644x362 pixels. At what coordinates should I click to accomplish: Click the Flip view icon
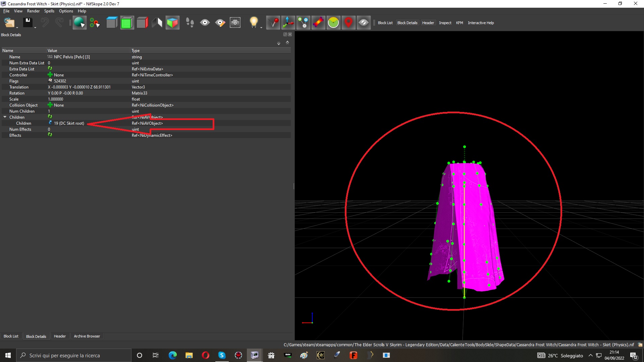click(x=157, y=23)
